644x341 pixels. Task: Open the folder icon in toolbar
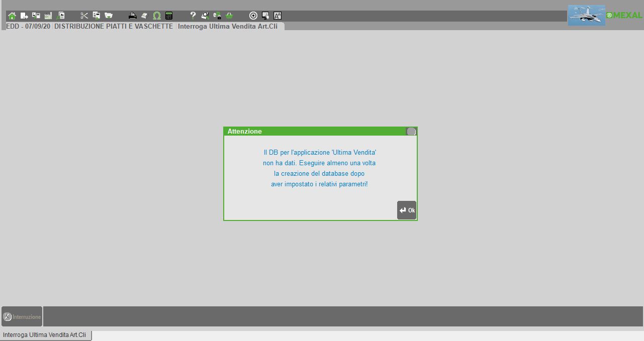[108, 16]
